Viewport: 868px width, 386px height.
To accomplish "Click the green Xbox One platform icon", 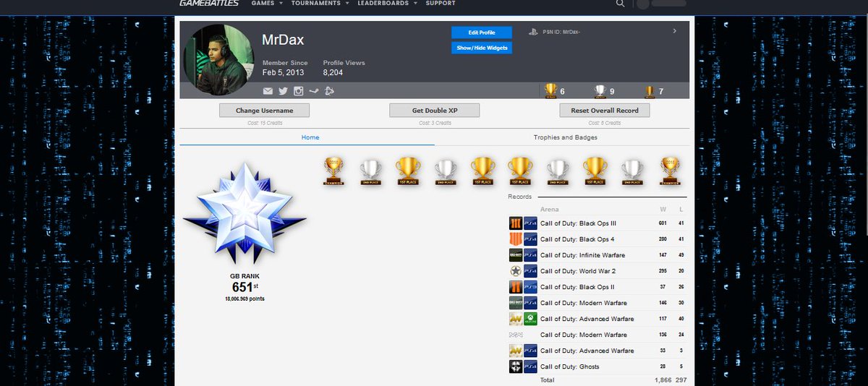I will [x=530, y=319].
